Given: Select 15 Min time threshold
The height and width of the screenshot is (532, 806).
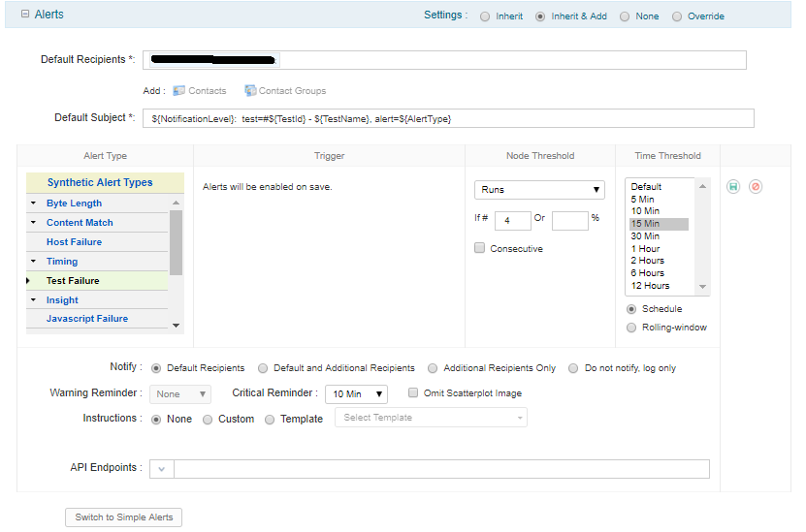Looking at the screenshot, I should click(659, 224).
